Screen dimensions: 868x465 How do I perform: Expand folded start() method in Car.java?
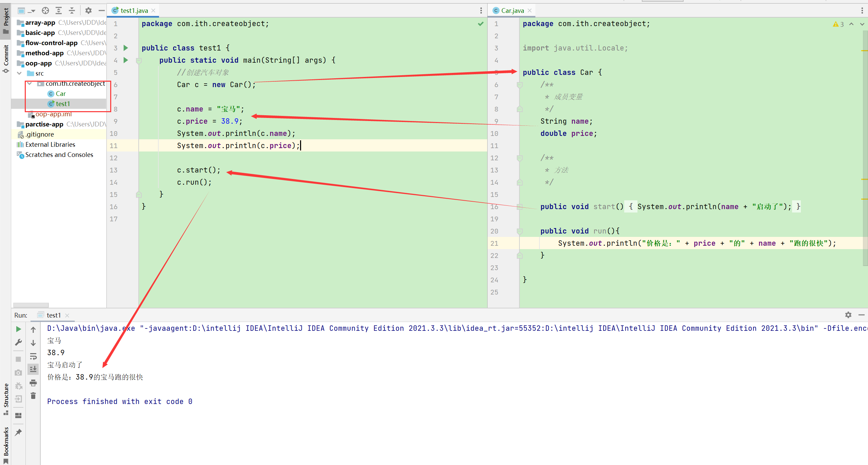pyautogui.click(x=519, y=207)
